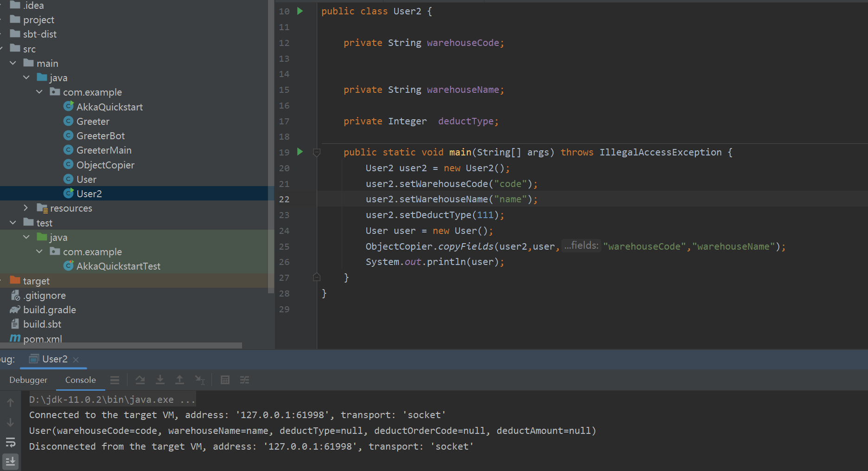Screen dimensions: 868x471
Task: Click the warehouseName field declaration on line 15
Action: (x=463, y=90)
